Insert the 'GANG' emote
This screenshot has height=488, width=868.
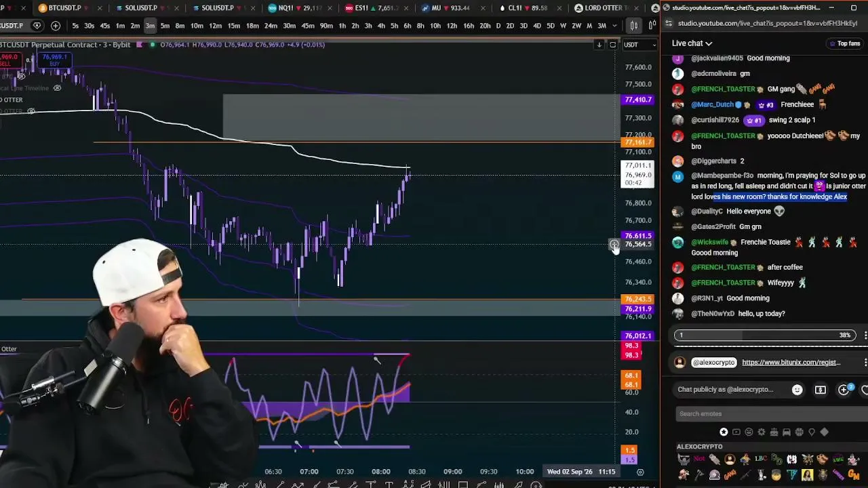pos(730,474)
